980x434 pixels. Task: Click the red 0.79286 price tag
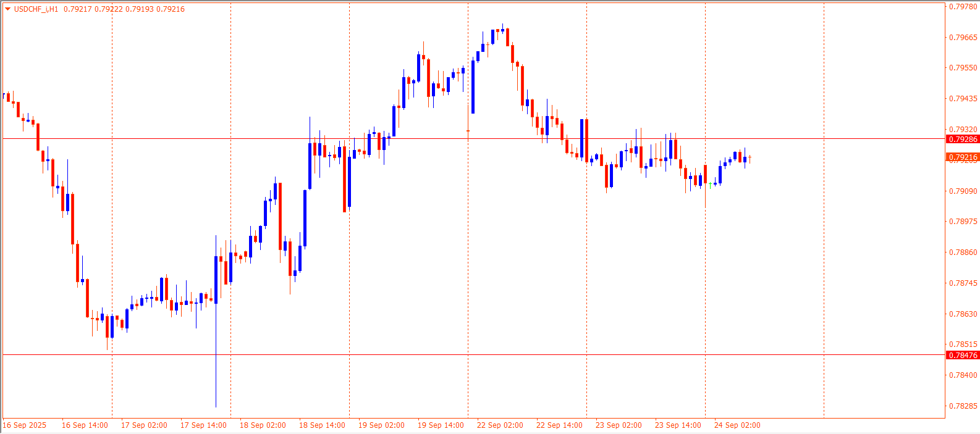coord(963,140)
